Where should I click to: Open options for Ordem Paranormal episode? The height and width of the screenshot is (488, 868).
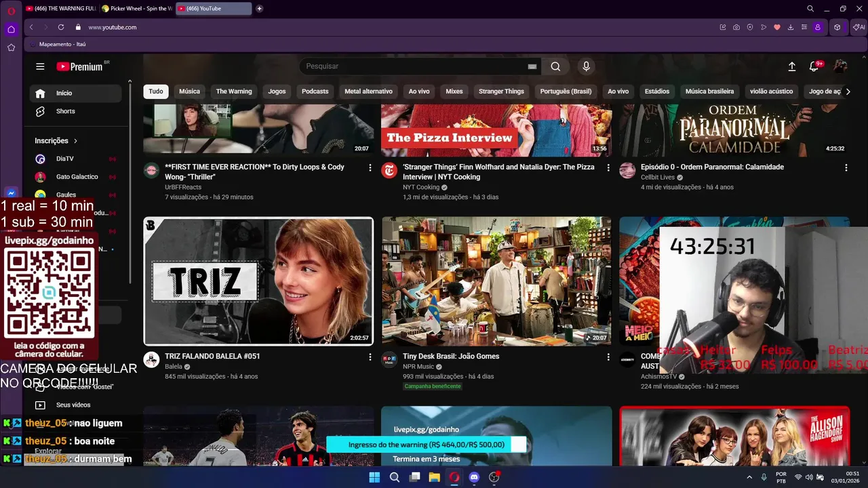[846, 167]
